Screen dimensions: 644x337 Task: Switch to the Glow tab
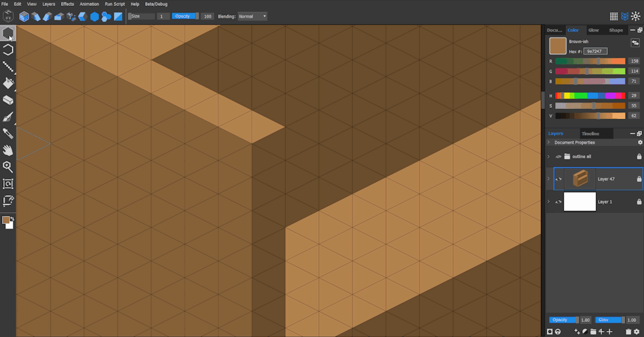click(x=593, y=30)
